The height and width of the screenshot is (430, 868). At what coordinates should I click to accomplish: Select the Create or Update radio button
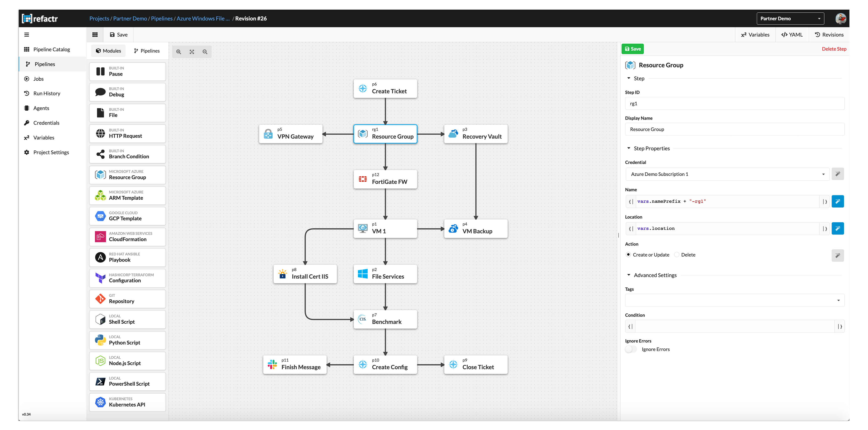pyautogui.click(x=629, y=255)
